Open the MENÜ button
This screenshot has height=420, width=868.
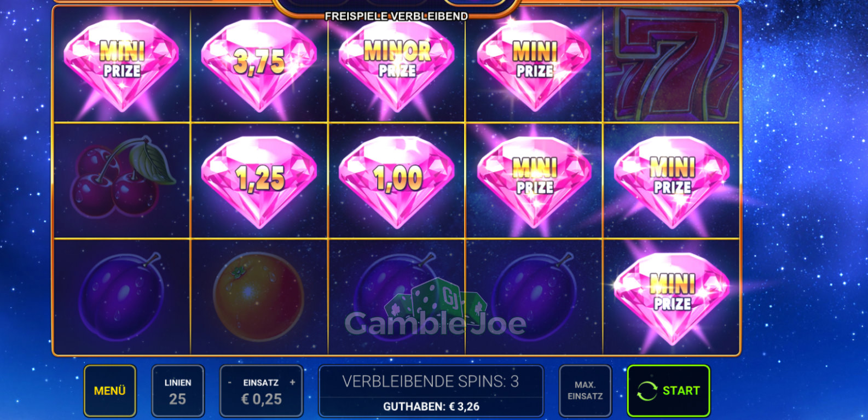pyautogui.click(x=110, y=390)
